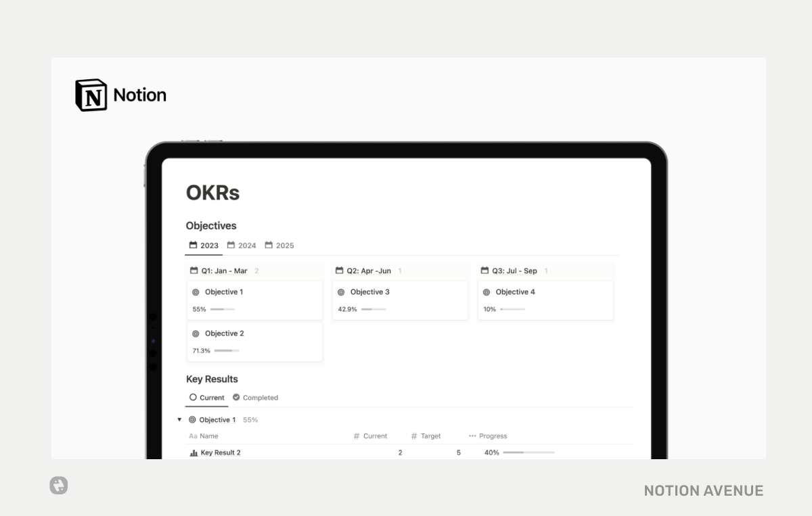Screen dimensions: 812x516
Task: Click the Key Results section heading
Action: click(x=212, y=379)
